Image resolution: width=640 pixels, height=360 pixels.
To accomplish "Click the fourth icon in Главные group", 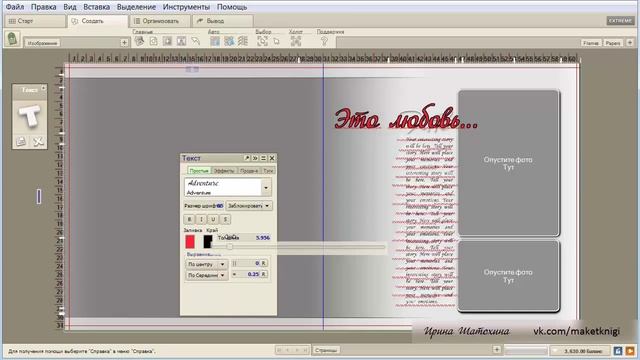I will click(x=181, y=41).
